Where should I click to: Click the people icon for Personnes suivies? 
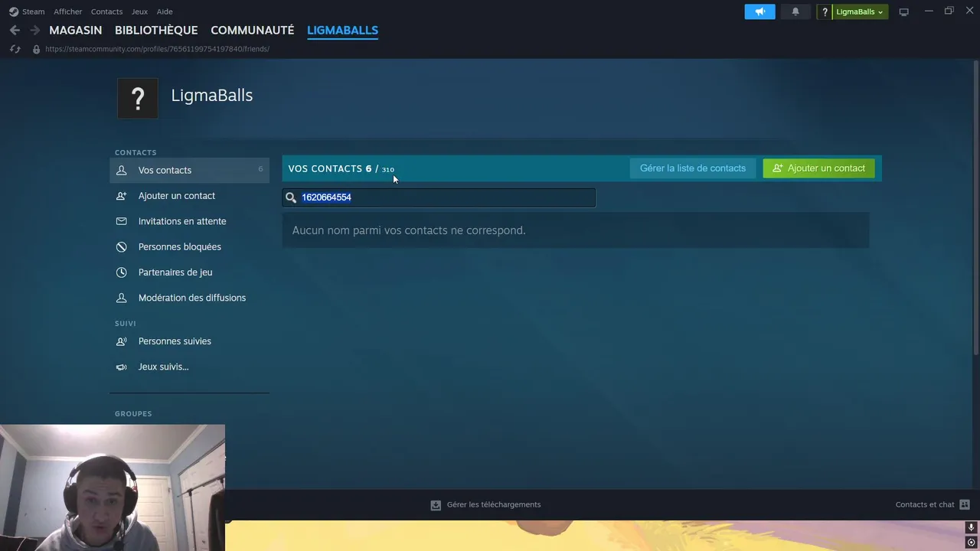121,341
